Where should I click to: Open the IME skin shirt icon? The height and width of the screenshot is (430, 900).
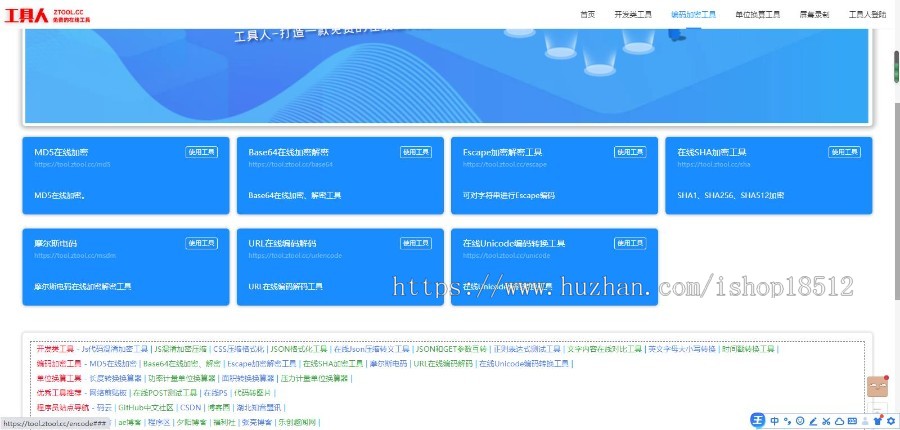(878, 421)
